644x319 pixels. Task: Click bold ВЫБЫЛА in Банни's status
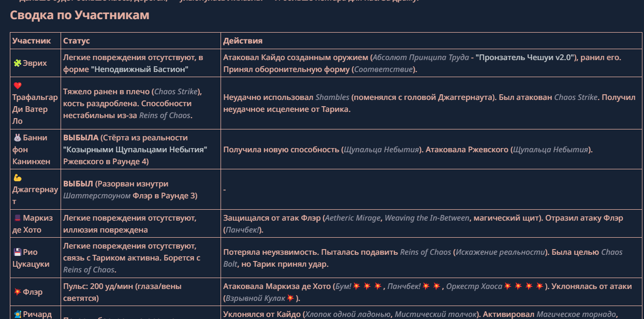point(81,138)
